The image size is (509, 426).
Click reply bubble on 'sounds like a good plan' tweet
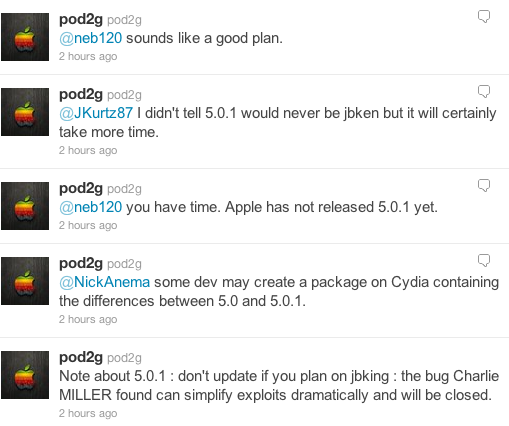(x=484, y=16)
